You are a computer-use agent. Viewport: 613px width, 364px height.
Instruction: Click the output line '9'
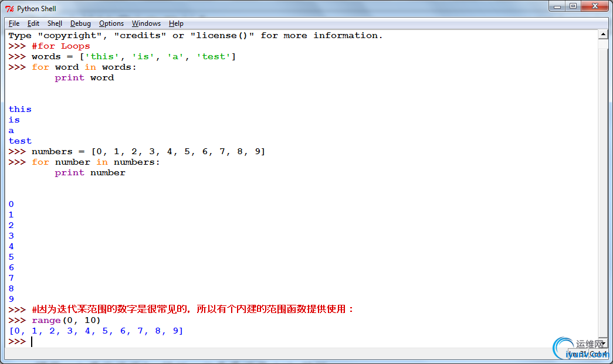coord(11,299)
